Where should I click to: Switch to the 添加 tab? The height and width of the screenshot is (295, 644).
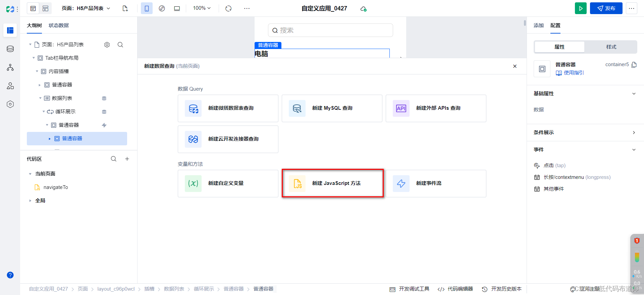click(x=539, y=26)
